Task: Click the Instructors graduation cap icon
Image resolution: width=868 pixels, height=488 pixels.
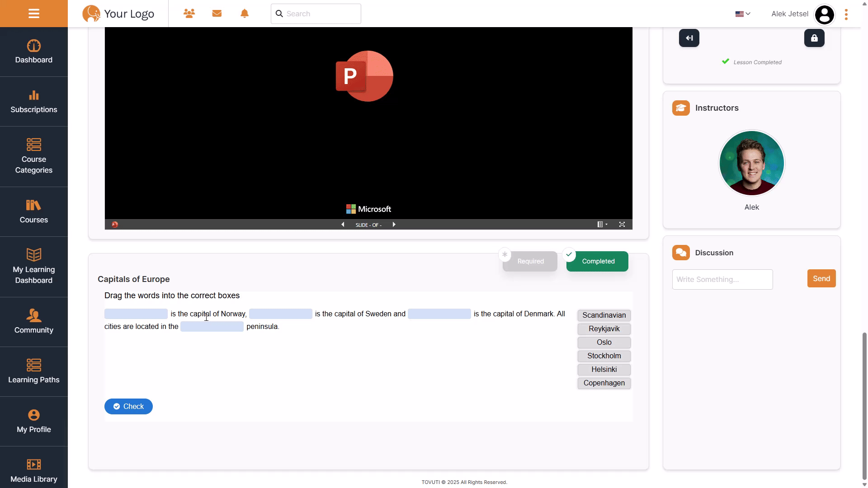Action: pyautogui.click(x=681, y=108)
